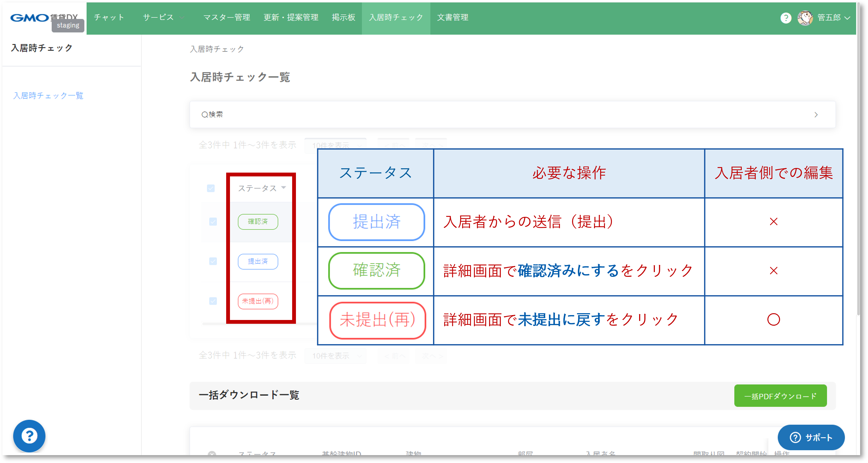This screenshot has width=868, height=463.
Task: Open the 文書管理 menu item
Action: 452,18
